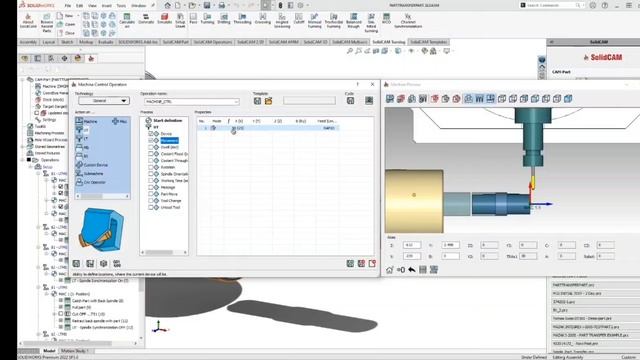This screenshot has height=360, width=640.
Task: Switch to the SolidCAM Templates tab
Action: tap(429, 42)
